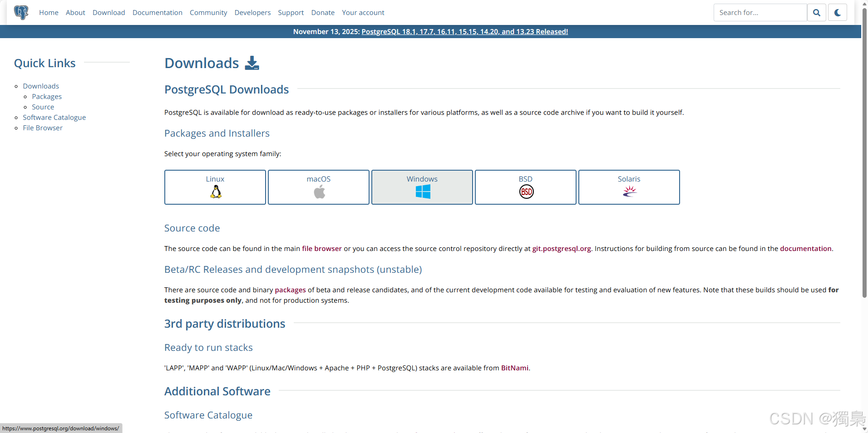
Task: Open the About menu item
Action: point(75,13)
